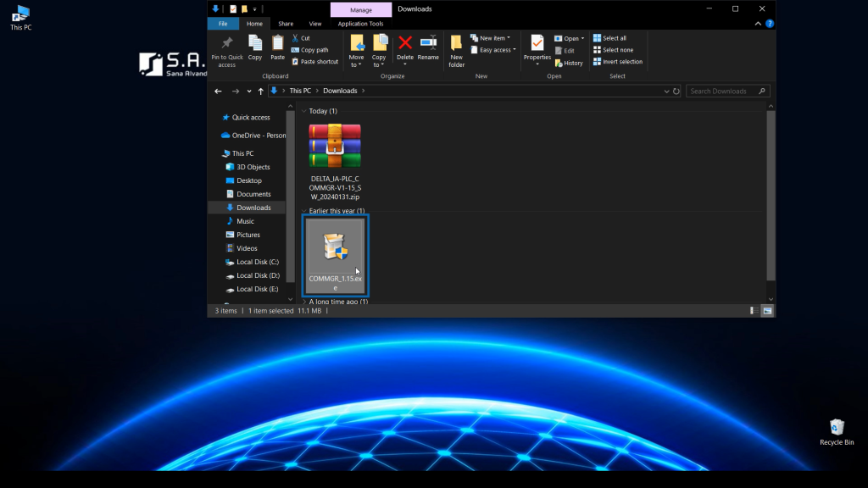Viewport: 868px width, 488px height.
Task: Select the This PC desktop icon
Action: 21,18
